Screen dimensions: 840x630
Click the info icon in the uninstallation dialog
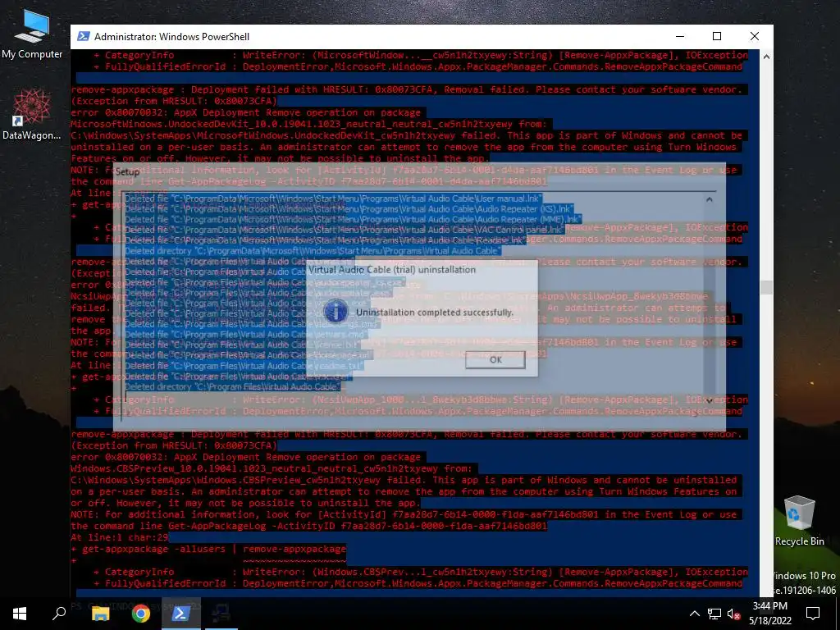(x=336, y=312)
